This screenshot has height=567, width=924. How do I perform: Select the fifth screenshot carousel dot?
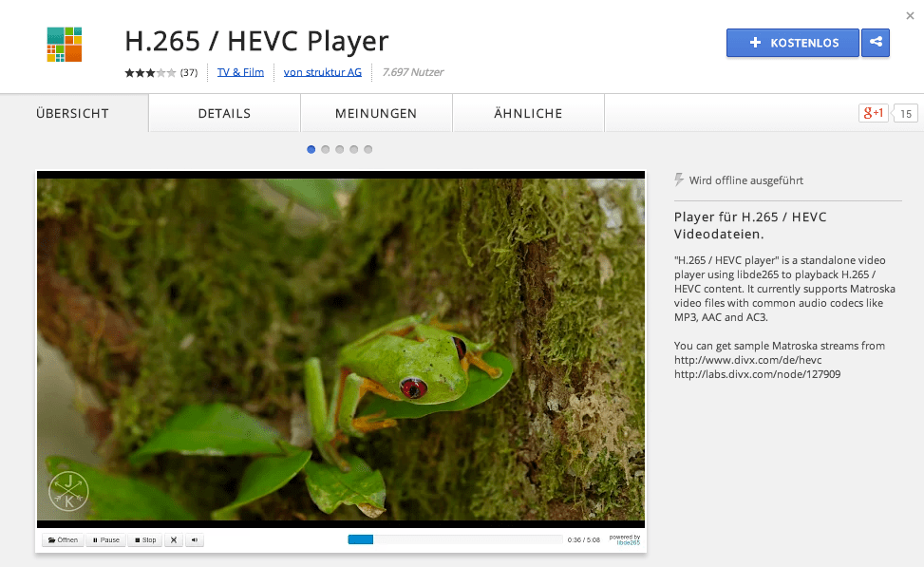[368, 150]
